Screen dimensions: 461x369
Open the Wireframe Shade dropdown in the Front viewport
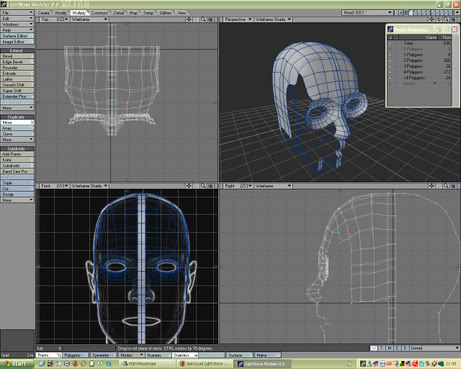tap(89, 186)
